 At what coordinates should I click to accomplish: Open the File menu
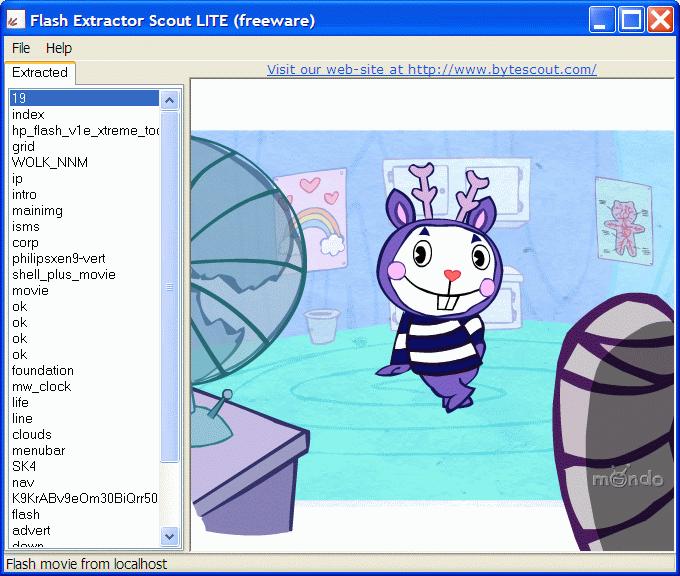[x=21, y=48]
